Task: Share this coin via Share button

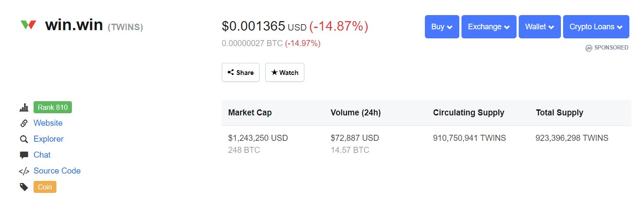Action: pos(241,72)
